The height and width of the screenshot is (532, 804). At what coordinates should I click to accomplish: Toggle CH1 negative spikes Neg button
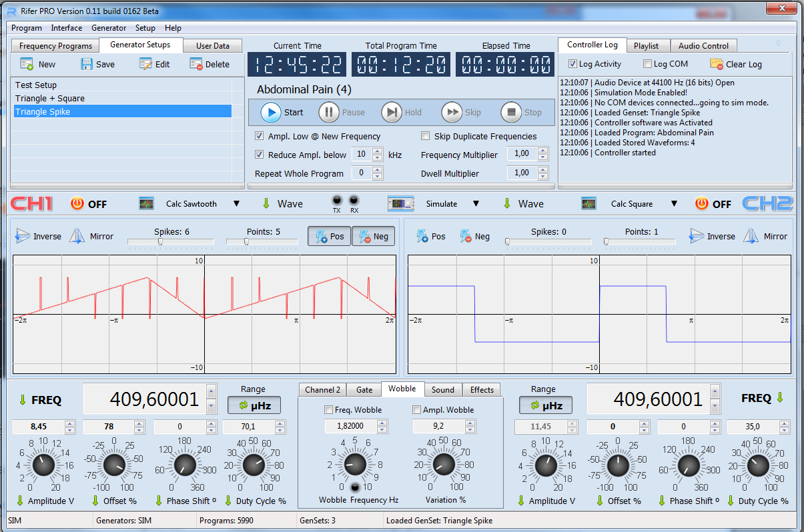coord(373,236)
